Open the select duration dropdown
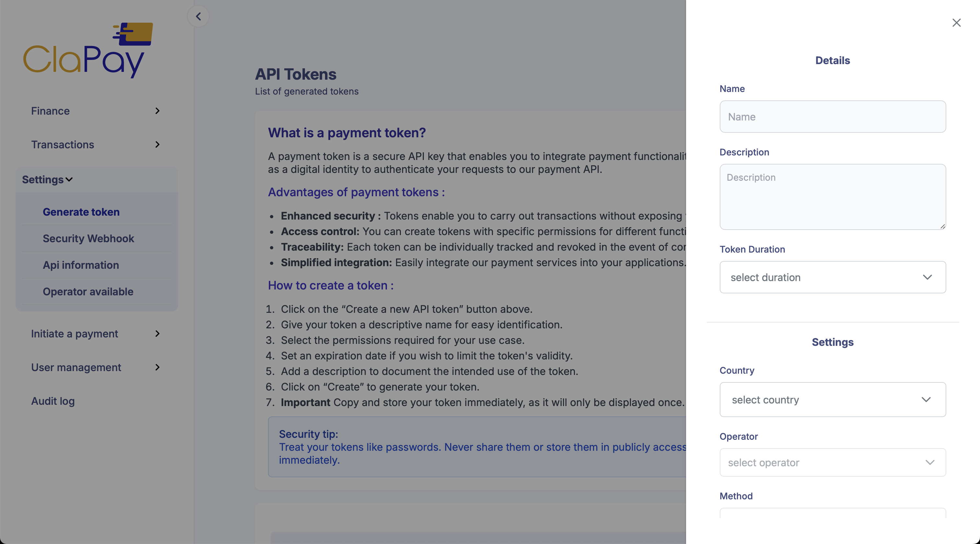This screenshot has height=544, width=980. tap(833, 277)
